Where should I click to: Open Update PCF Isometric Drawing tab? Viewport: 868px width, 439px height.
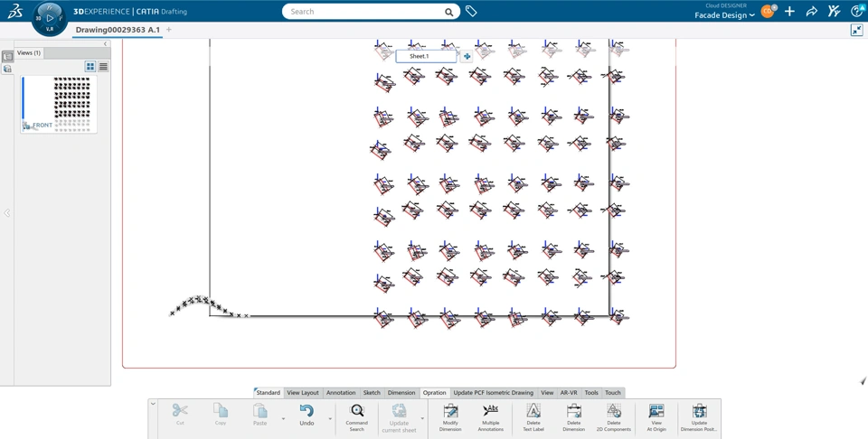click(494, 393)
